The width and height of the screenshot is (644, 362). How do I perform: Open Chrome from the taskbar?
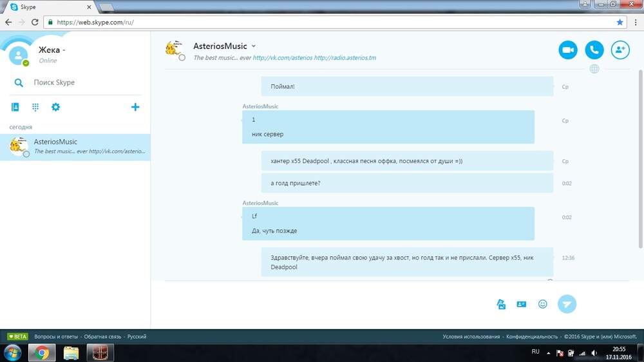click(x=41, y=353)
